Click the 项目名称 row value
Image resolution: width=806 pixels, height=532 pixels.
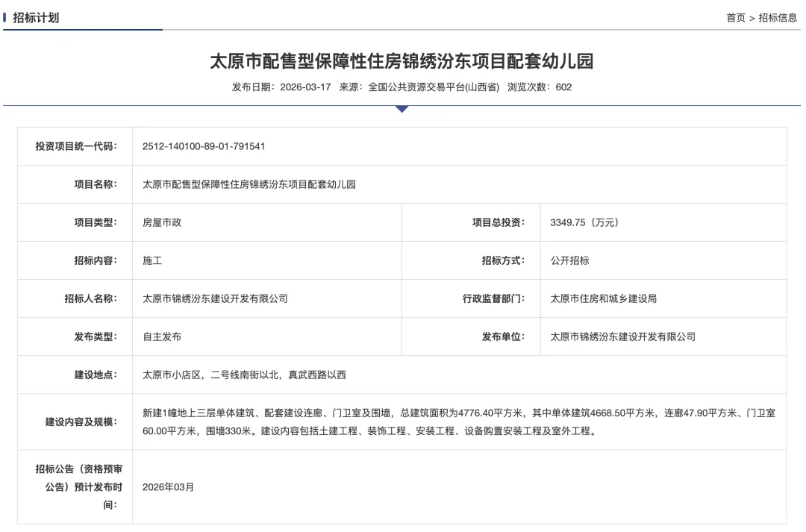pos(249,184)
